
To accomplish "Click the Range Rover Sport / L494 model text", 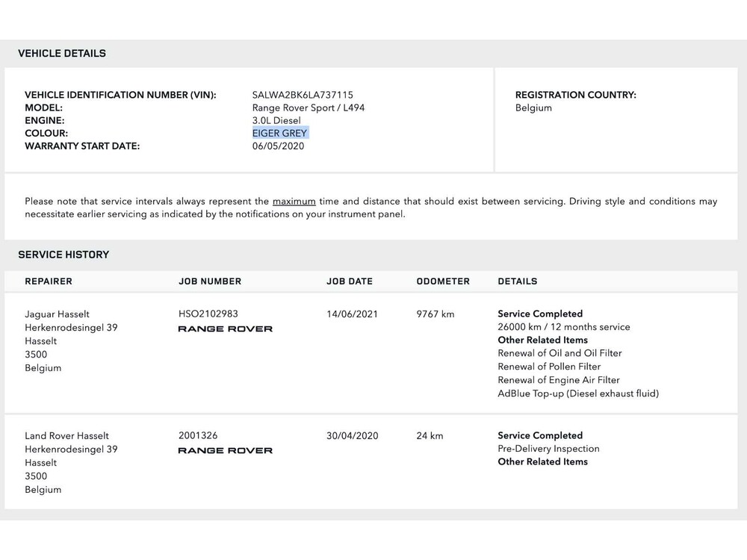I will 309,108.
